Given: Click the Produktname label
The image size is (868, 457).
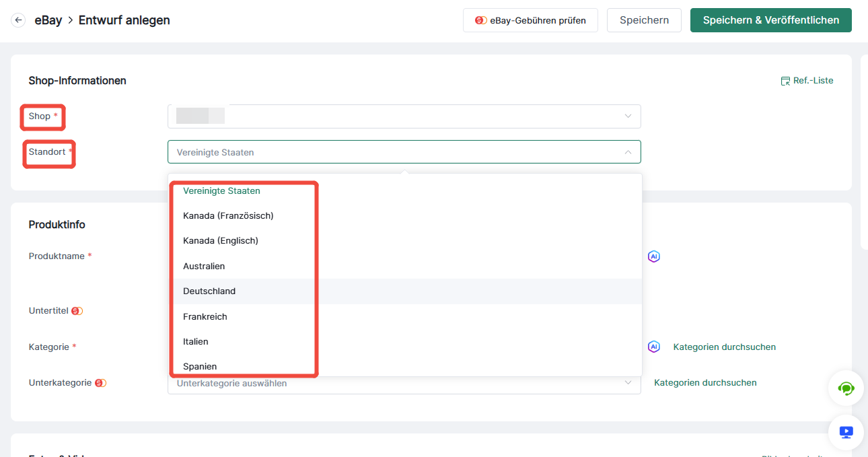Looking at the screenshot, I should (x=57, y=256).
